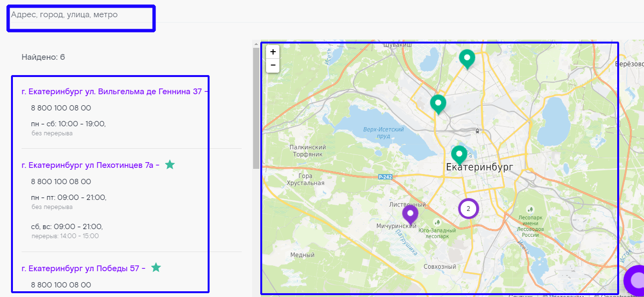644x297 pixels.
Task: Select the green pin northeast of Верх-Исетский пруд
Action: pos(438,104)
